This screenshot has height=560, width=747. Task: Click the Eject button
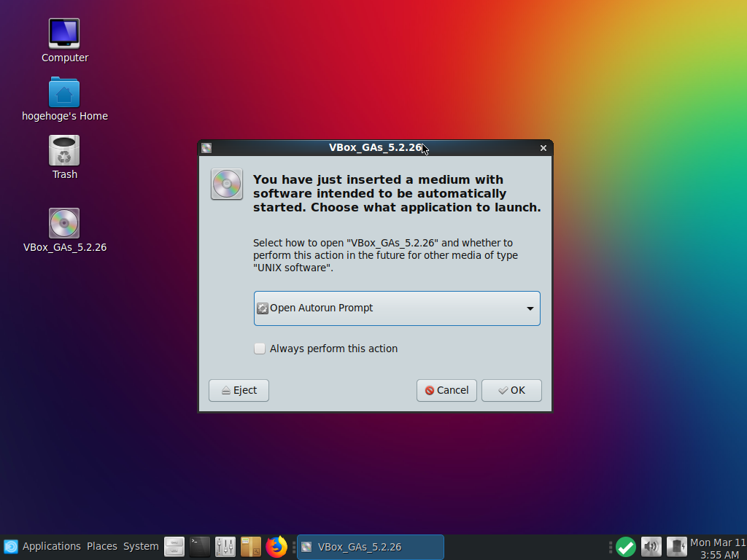point(239,391)
